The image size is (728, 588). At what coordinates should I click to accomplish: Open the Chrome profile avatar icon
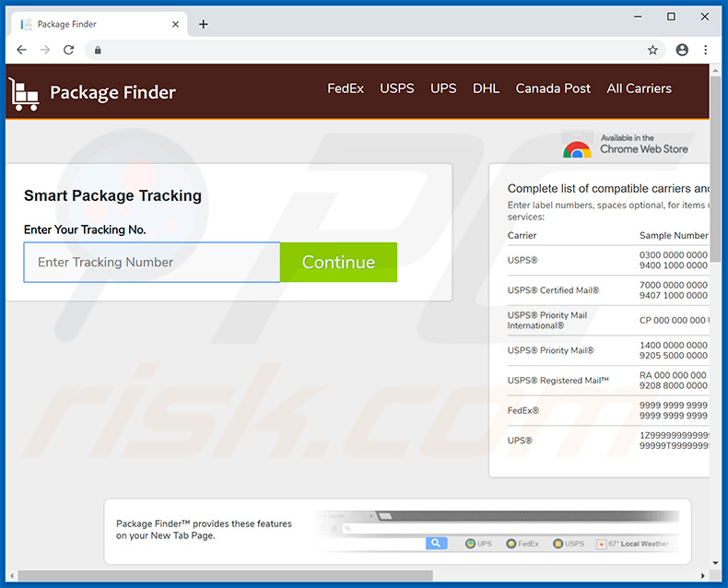point(682,50)
